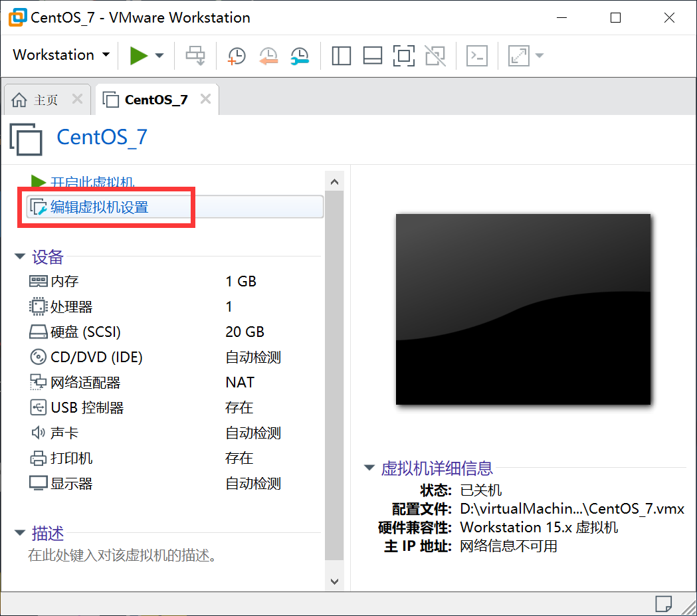The height and width of the screenshot is (616, 697).
Task: Click the NAT network value
Action: 240,382
